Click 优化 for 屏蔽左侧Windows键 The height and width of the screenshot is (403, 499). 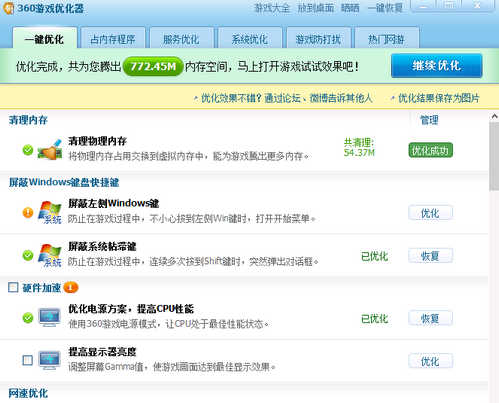(x=430, y=213)
